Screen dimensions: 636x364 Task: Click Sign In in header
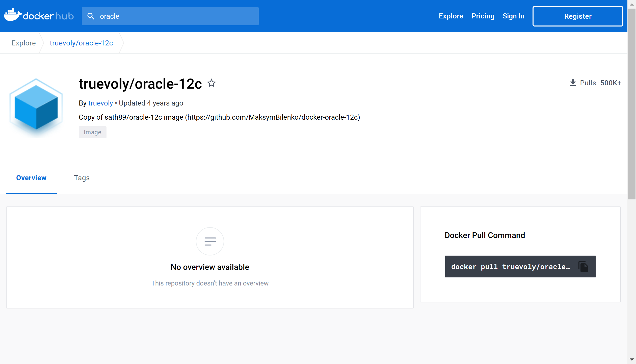(x=513, y=16)
